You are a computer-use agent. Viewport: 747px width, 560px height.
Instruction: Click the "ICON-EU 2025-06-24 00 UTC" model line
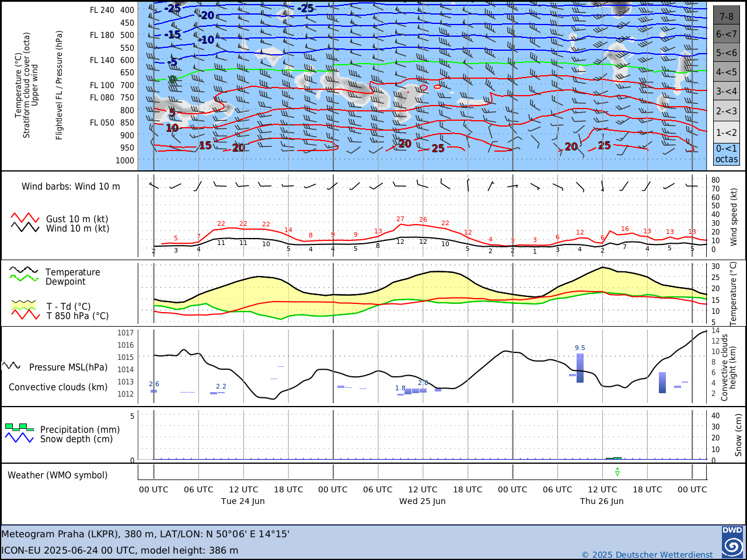[120, 550]
